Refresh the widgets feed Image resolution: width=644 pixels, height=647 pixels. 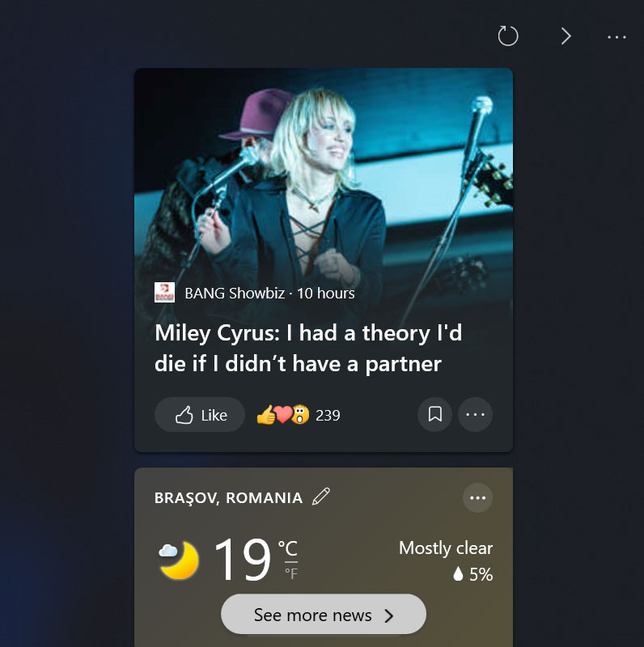508,36
